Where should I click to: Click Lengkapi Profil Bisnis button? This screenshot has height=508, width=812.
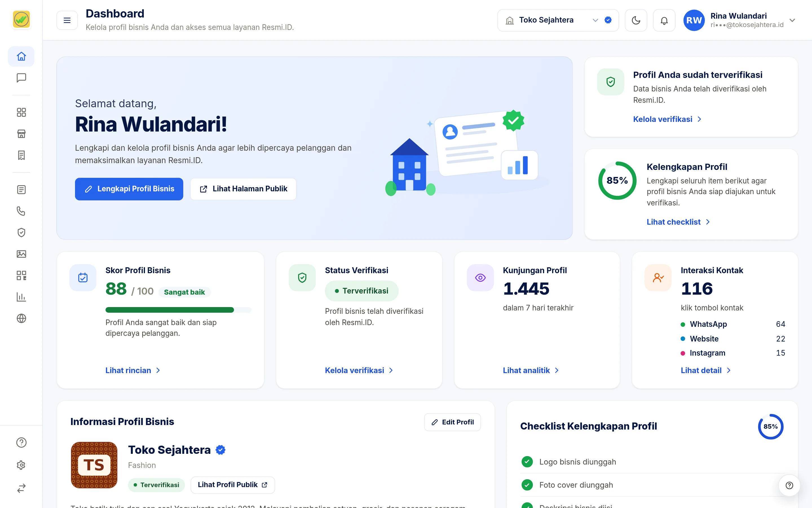[x=129, y=189]
